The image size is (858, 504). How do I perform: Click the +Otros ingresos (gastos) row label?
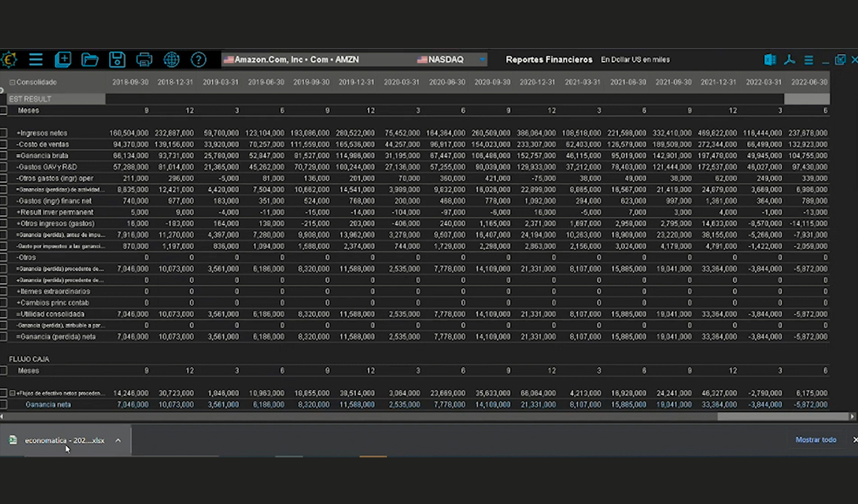pos(55,223)
